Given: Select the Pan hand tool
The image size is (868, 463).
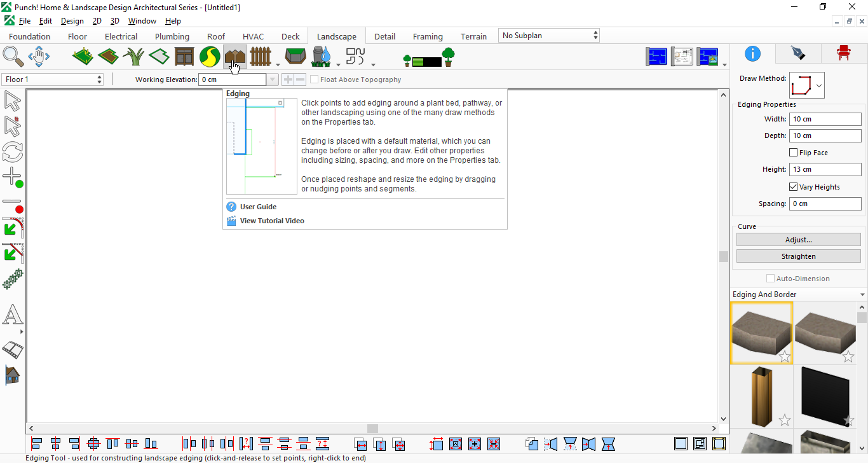Looking at the screenshot, I should pyautogui.click(x=39, y=57).
